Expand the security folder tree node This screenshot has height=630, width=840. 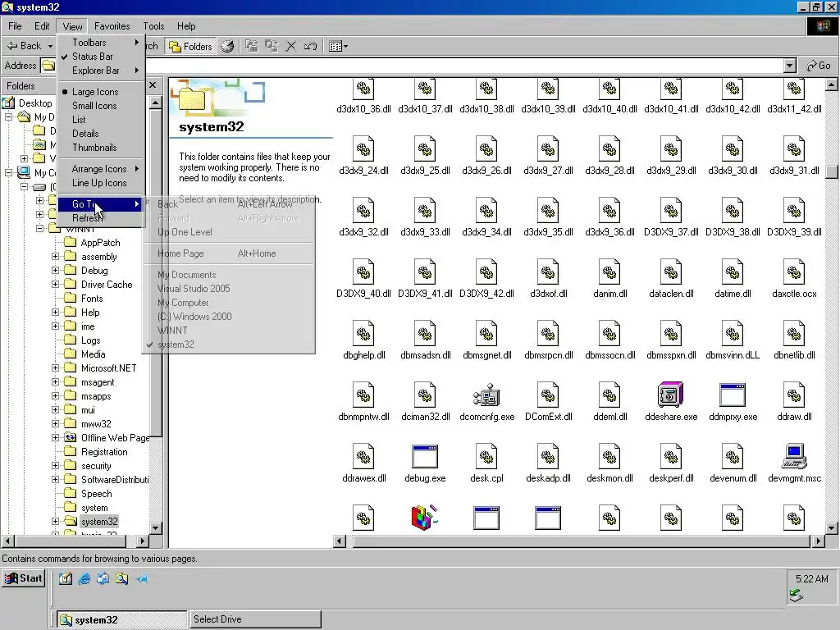coord(55,466)
